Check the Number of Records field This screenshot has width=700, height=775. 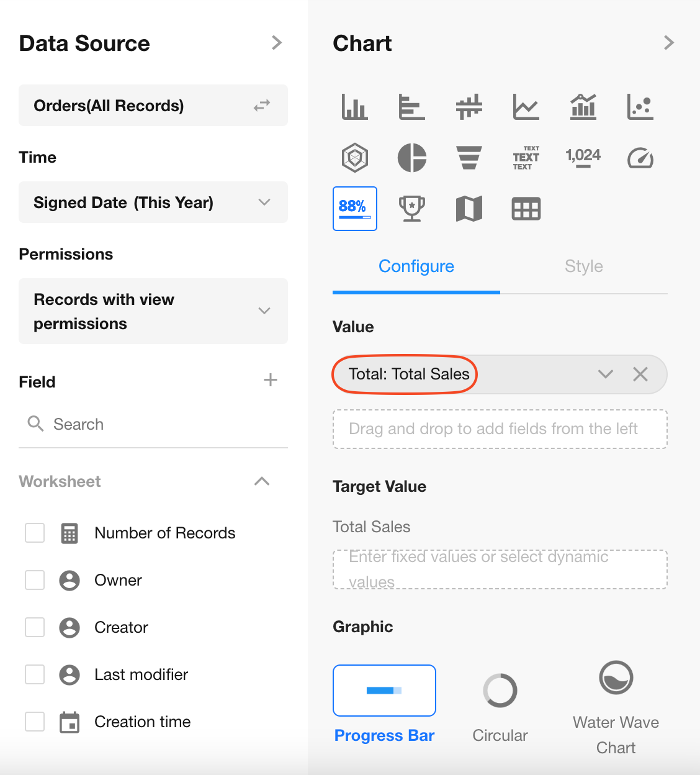click(x=35, y=533)
